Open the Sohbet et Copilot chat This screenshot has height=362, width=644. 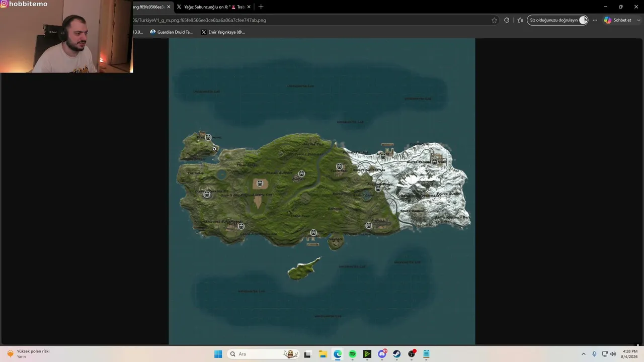[x=618, y=20]
